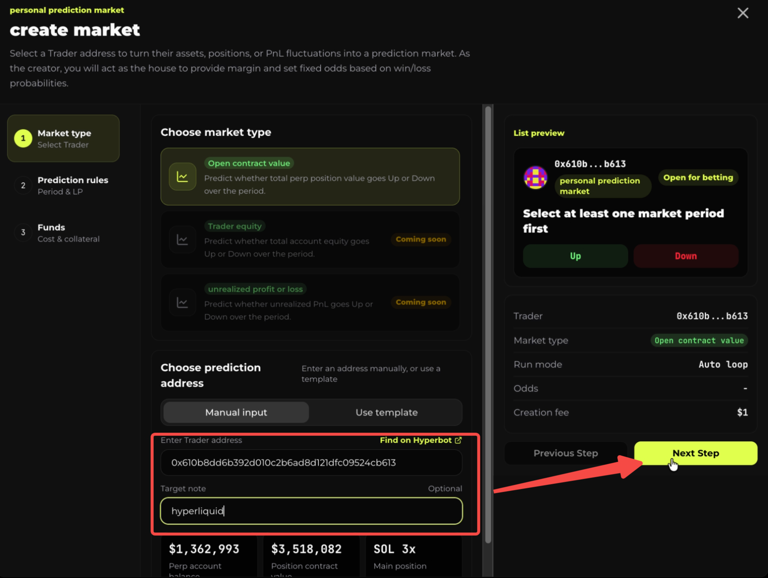Click the dialog vertical scrollbar

[x=488, y=323]
